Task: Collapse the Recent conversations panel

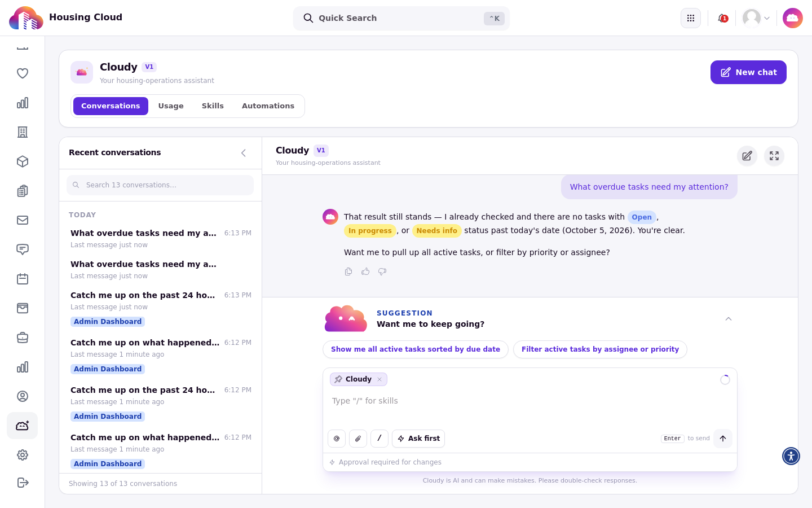Action: click(244, 153)
